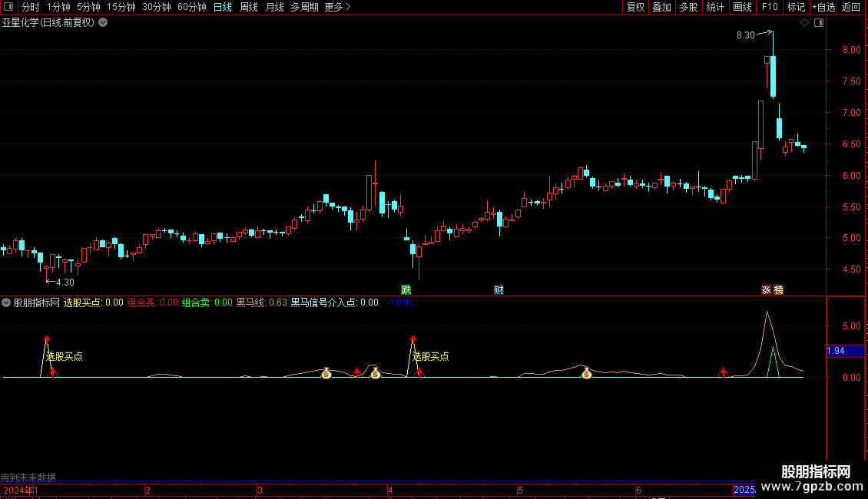Click the 4.30 low price label

(65, 283)
